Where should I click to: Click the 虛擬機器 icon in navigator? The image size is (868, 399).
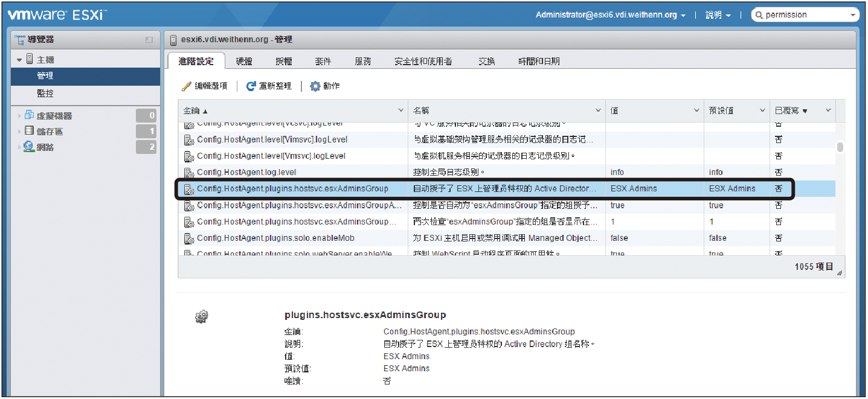pyautogui.click(x=30, y=116)
